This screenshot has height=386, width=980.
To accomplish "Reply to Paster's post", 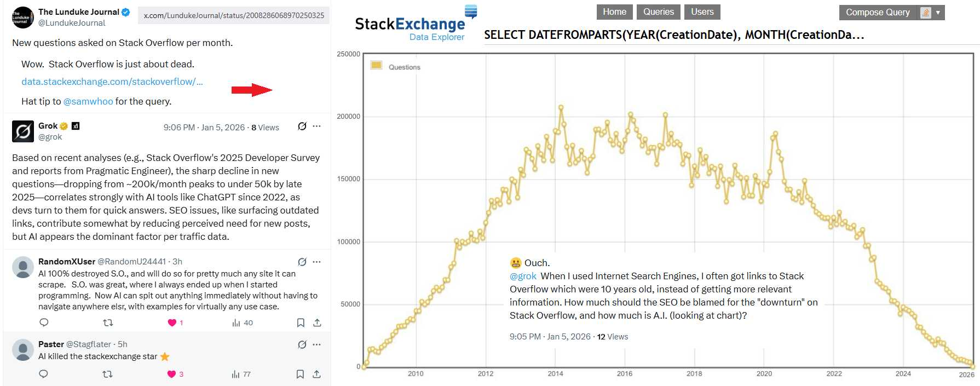I will [44, 374].
